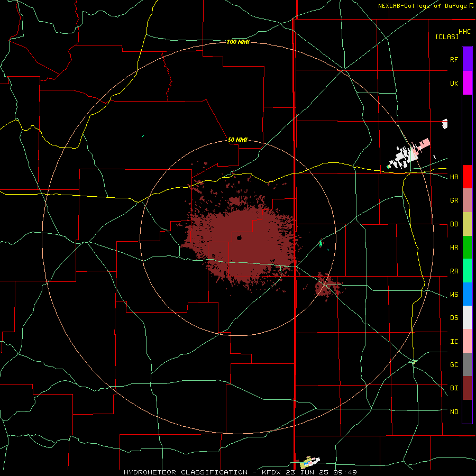Click the yellow-blue echo at bottom edge
Viewport: 476px width, 476px height.
[309, 462]
